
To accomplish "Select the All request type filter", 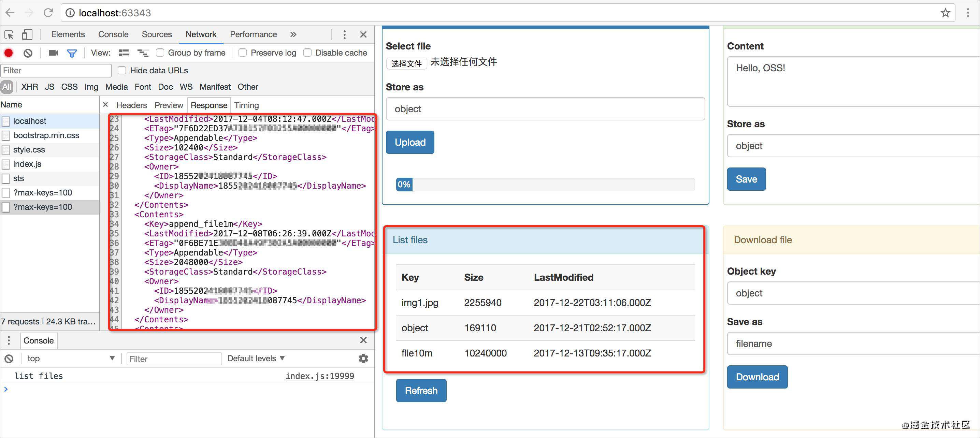I will tap(7, 87).
